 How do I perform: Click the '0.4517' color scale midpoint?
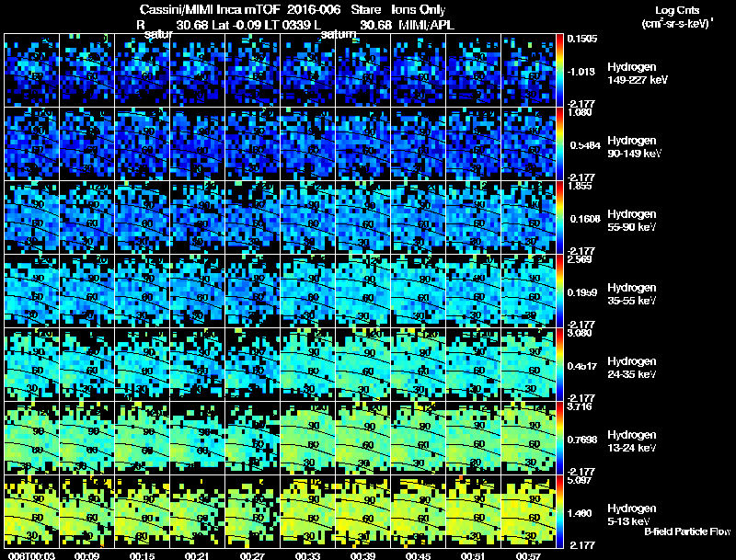click(582, 366)
